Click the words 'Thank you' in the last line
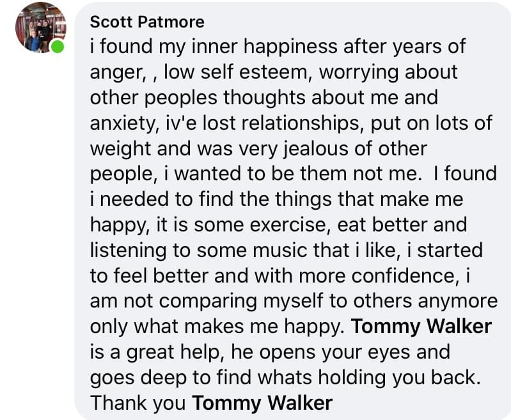The width and height of the screenshot is (511, 420). [x=138, y=403]
